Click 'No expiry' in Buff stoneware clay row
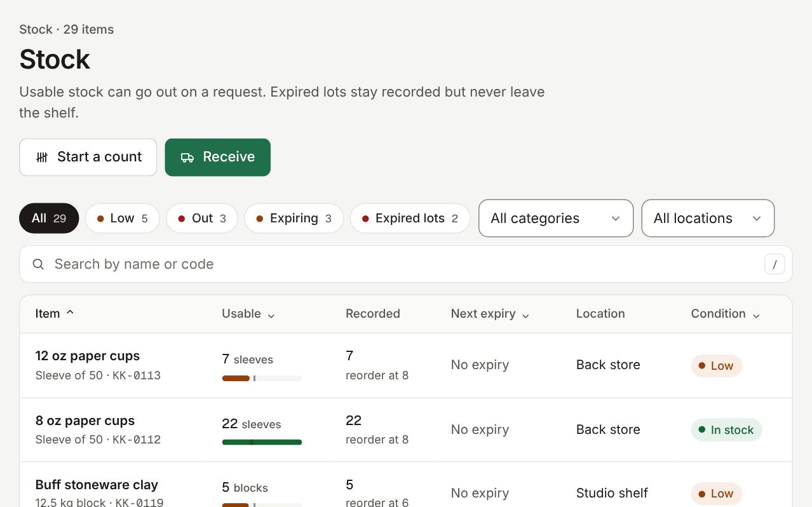 click(x=480, y=493)
